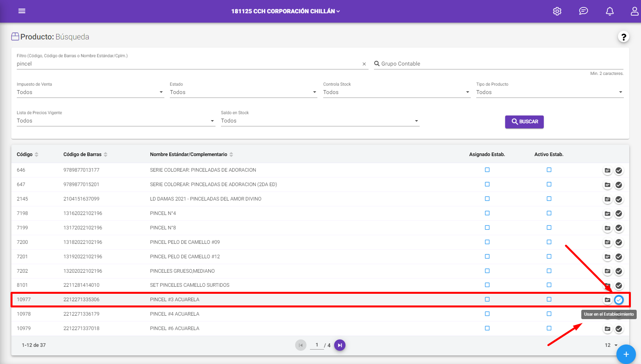Open card icon for product 647
This screenshot has width=641, height=364.
(x=607, y=185)
